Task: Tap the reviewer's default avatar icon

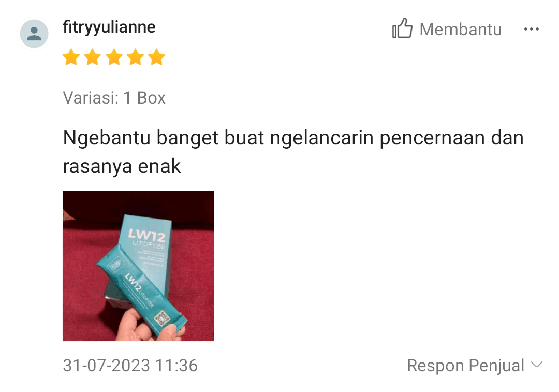Action: [34, 34]
